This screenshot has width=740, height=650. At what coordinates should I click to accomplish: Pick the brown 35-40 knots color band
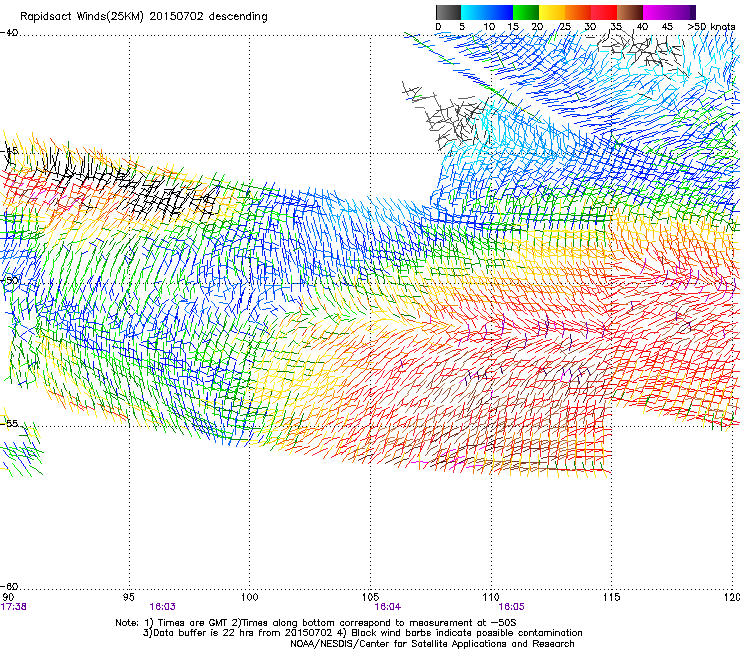(x=630, y=12)
